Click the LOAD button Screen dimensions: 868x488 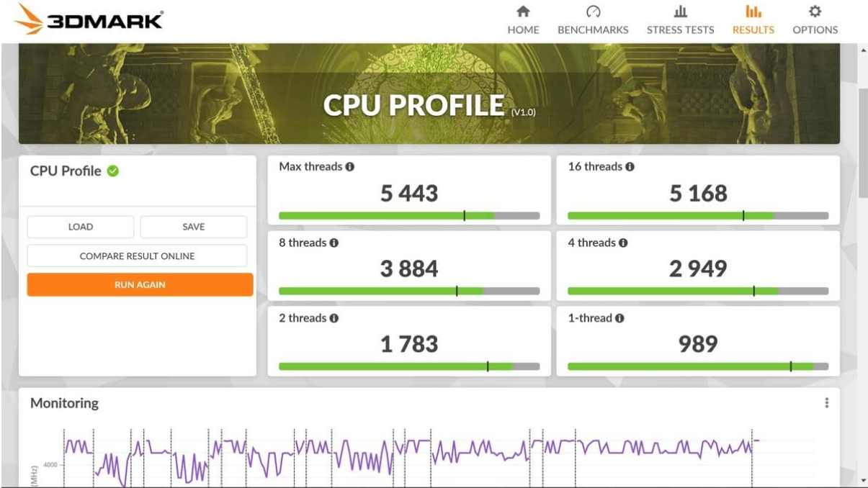[81, 227]
